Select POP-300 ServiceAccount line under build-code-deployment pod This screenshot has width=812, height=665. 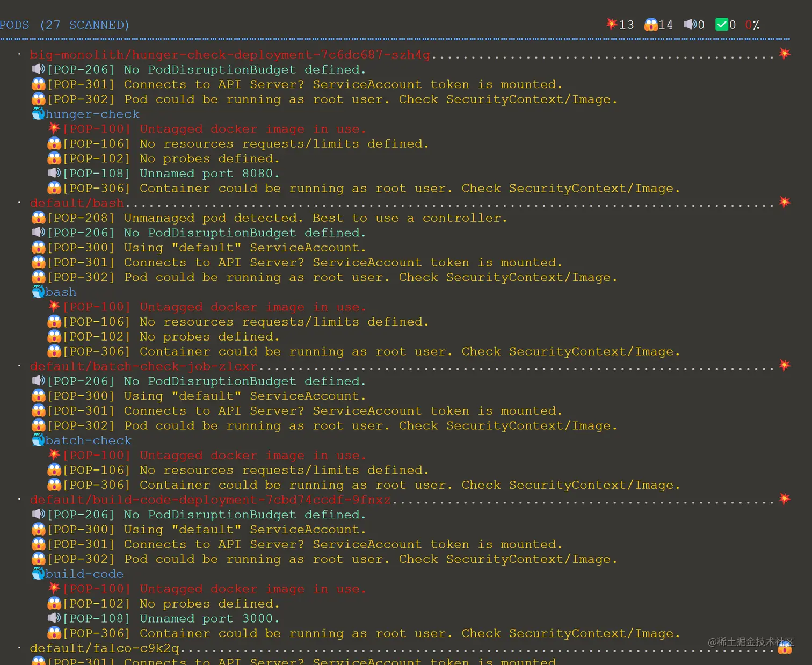[x=207, y=530]
